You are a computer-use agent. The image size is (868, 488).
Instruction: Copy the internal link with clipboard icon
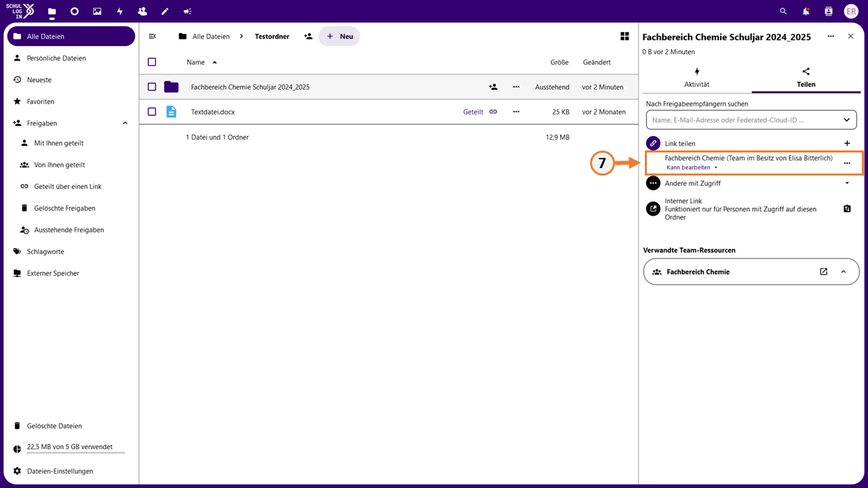point(847,209)
